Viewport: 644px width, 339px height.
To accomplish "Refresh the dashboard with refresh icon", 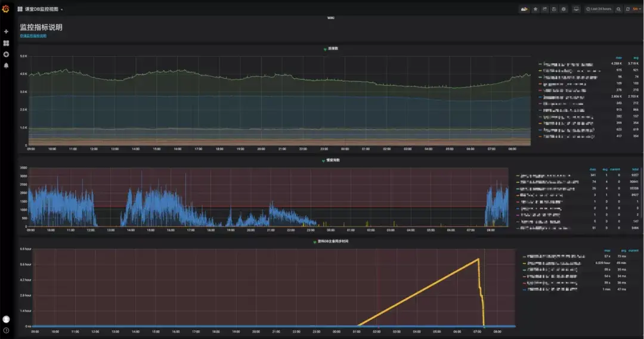I will pos(627,9).
